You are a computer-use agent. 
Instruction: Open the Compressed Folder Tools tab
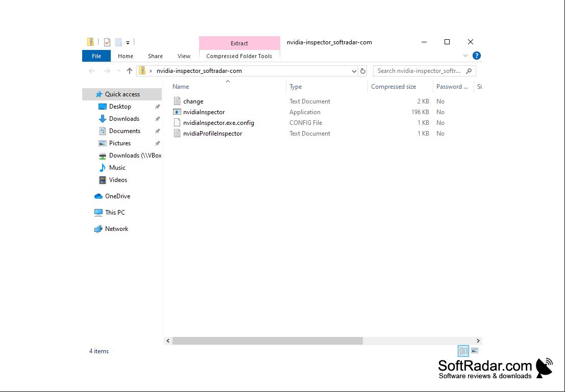239,56
